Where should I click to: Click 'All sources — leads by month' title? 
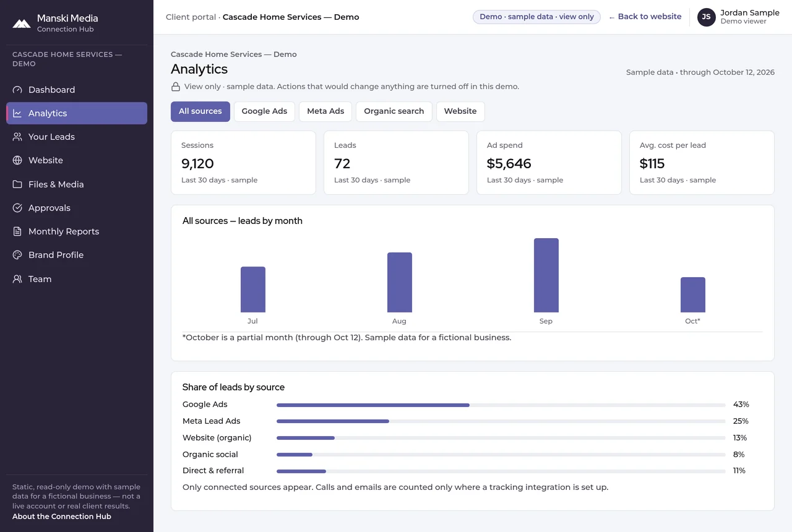243,221
